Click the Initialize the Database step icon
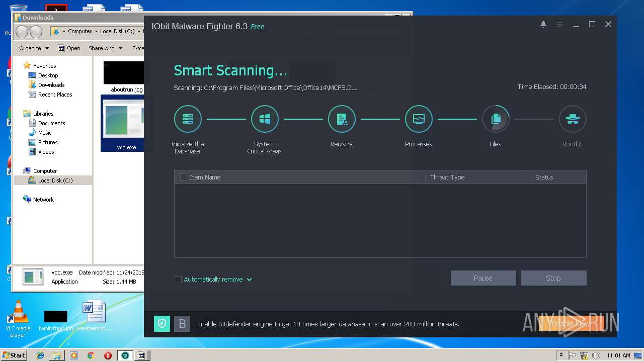This screenshot has height=362, width=644. click(x=188, y=119)
